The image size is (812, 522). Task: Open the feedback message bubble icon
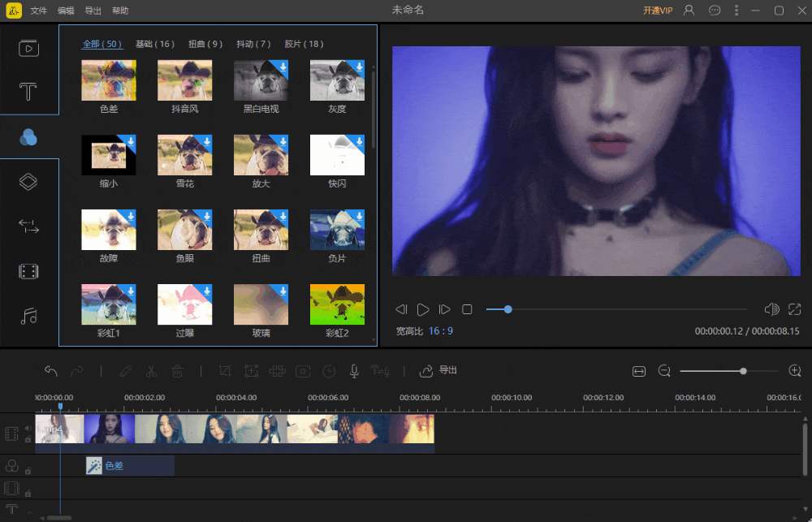click(715, 11)
